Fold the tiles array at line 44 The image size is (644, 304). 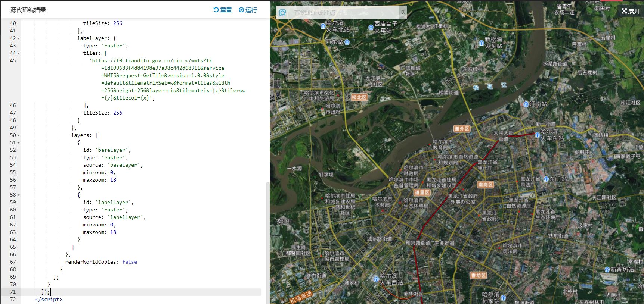coord(19,53)
